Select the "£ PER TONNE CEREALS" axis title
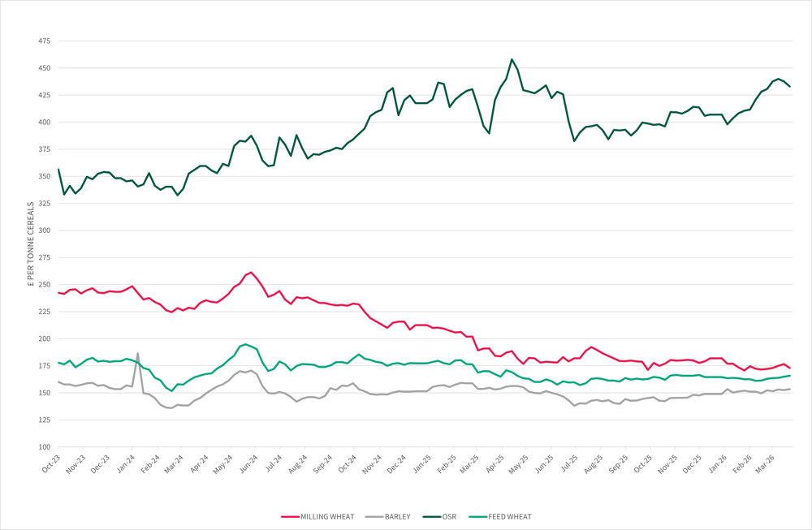Screen dimensions: 812x530 [30, 244]
